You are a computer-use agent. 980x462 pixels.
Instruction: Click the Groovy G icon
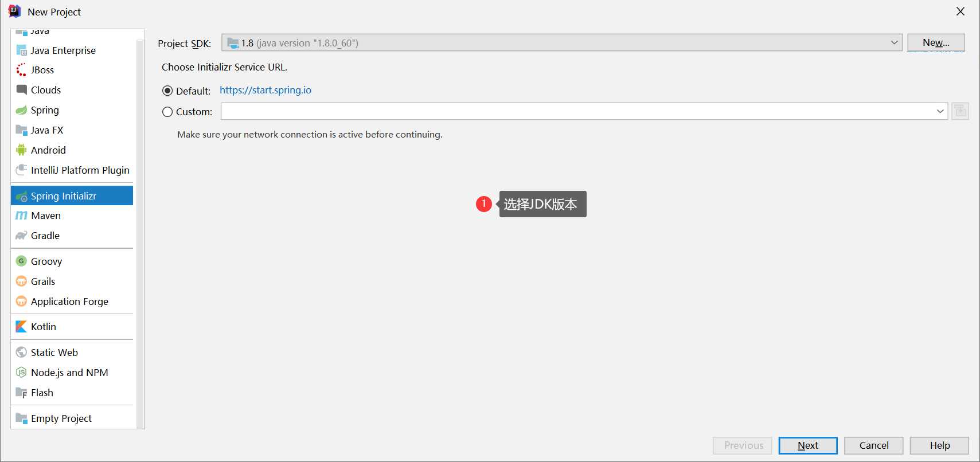tap(21, 261)
